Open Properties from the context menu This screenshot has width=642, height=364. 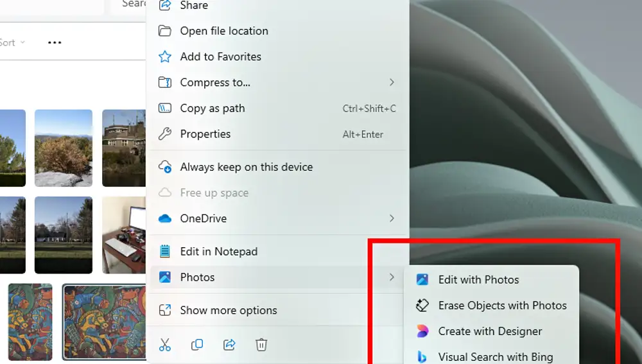[x=277, y=134]
